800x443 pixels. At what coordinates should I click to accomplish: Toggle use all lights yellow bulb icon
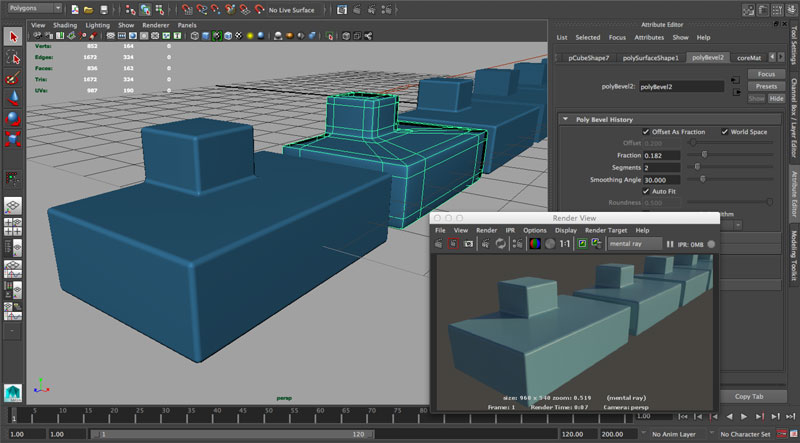250,36
